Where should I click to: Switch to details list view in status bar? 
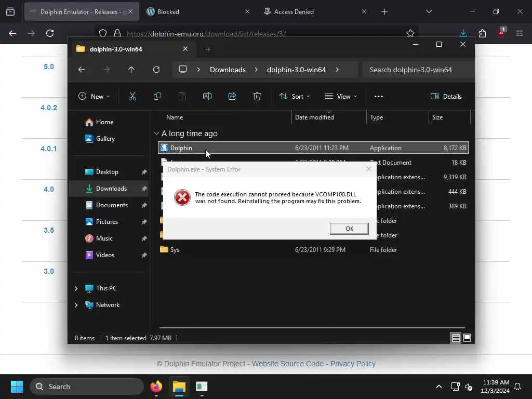coord(456,338)
